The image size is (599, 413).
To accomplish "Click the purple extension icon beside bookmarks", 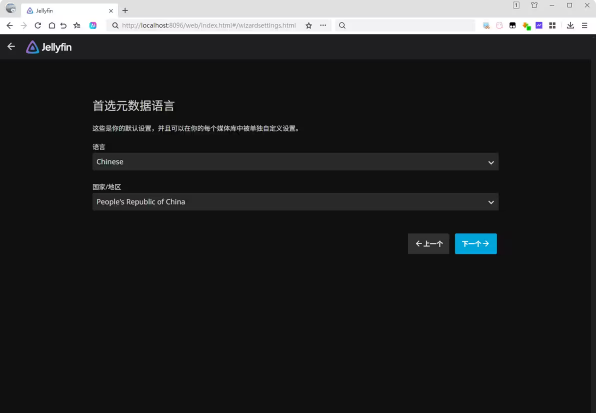I will tap(93, 26).
